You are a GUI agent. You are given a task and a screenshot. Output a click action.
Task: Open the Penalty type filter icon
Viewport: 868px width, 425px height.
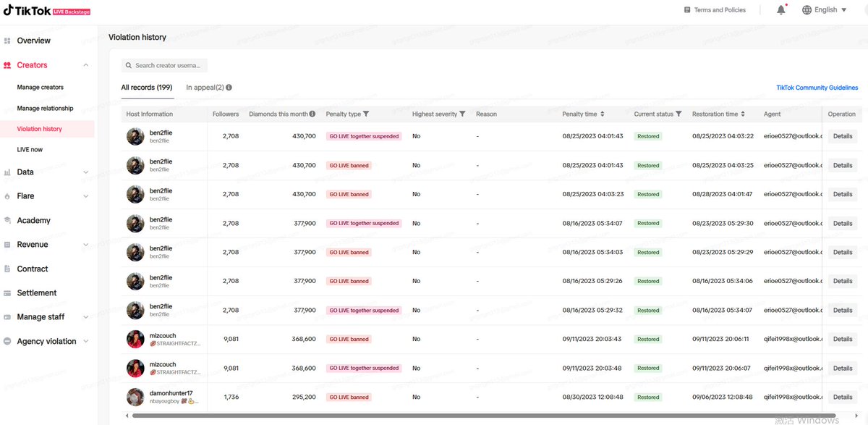tap(366, 114)
